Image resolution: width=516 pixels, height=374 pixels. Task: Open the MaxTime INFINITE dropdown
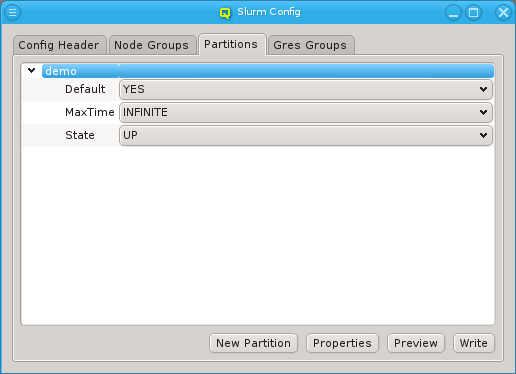(x=306, y=112)
